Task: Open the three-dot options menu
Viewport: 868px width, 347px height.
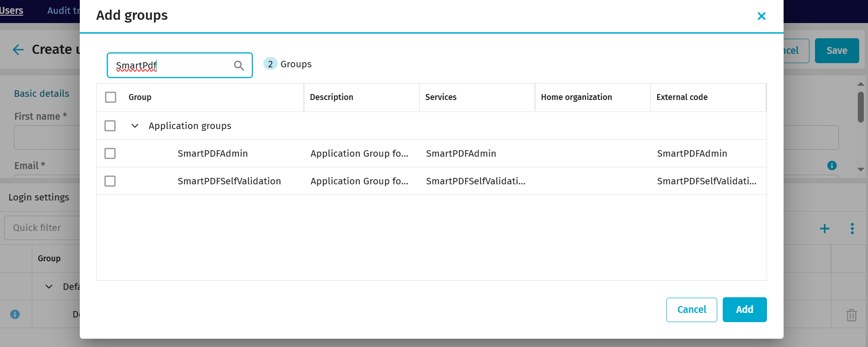Action: point(852,229)
